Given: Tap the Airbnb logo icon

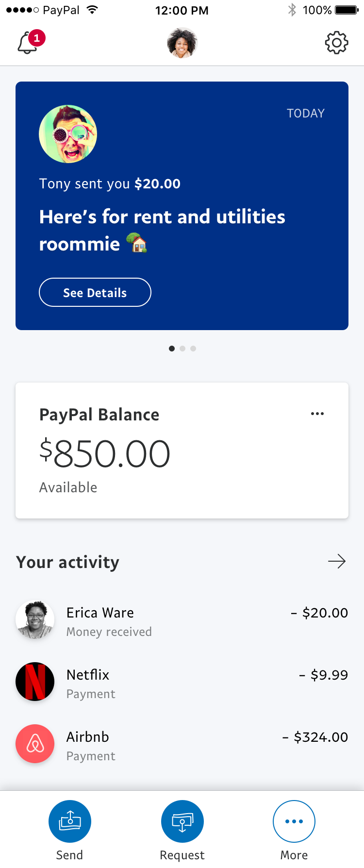Looking at the screenshot, I should pyautogui.click(x=35, y=744).
